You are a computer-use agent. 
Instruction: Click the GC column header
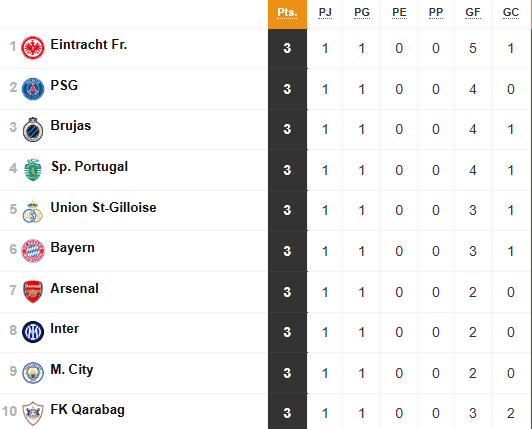point(511,12)
